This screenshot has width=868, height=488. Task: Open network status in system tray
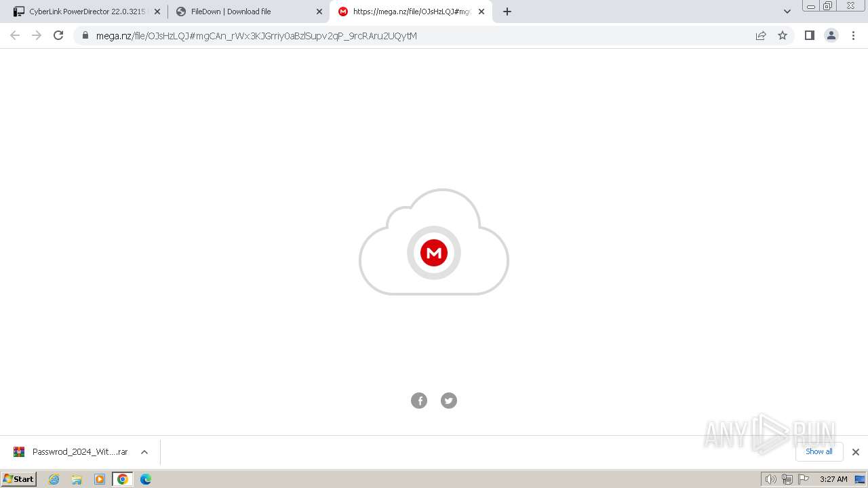click(787, 479)
